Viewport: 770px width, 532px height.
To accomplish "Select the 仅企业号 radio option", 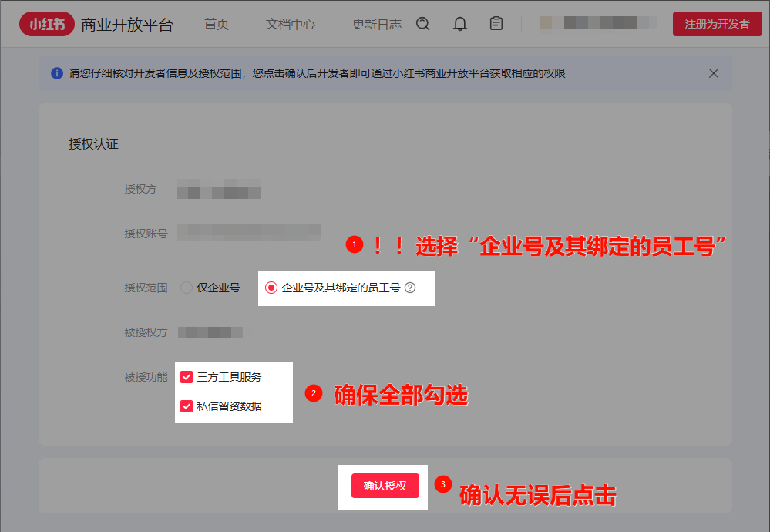I will (186, 288).
